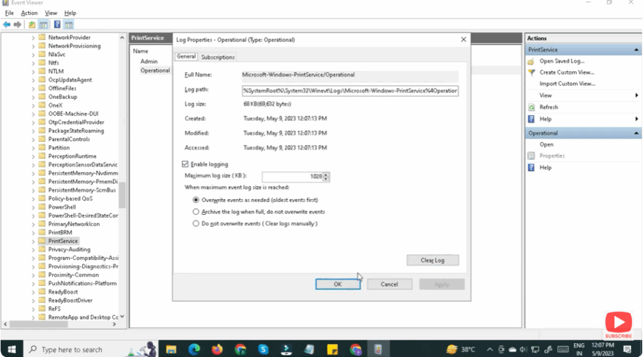Viewport: 644px width, 357px height.
Task: Open the Help menu in menu bar
Action: click(70, 13)
